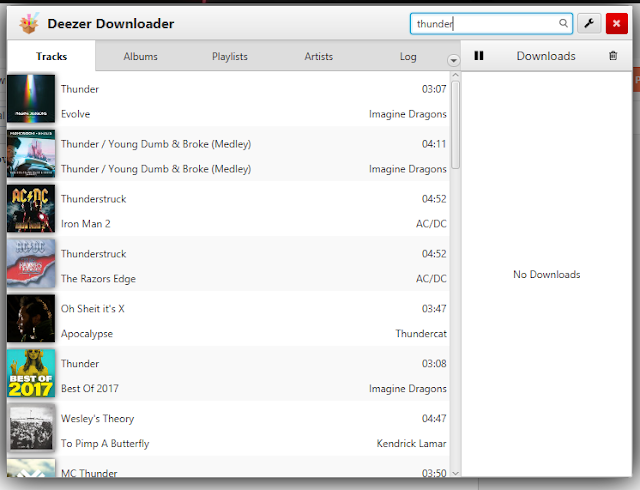Click the Downloads panel header label
This screenshot has height=490, width=640.
pos(546,56)
